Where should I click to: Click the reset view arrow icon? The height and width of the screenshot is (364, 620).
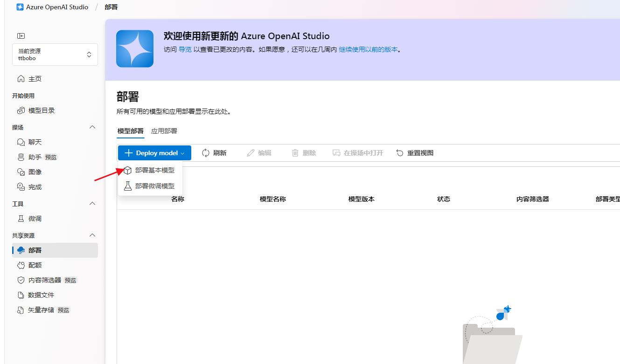click(400, 153)
